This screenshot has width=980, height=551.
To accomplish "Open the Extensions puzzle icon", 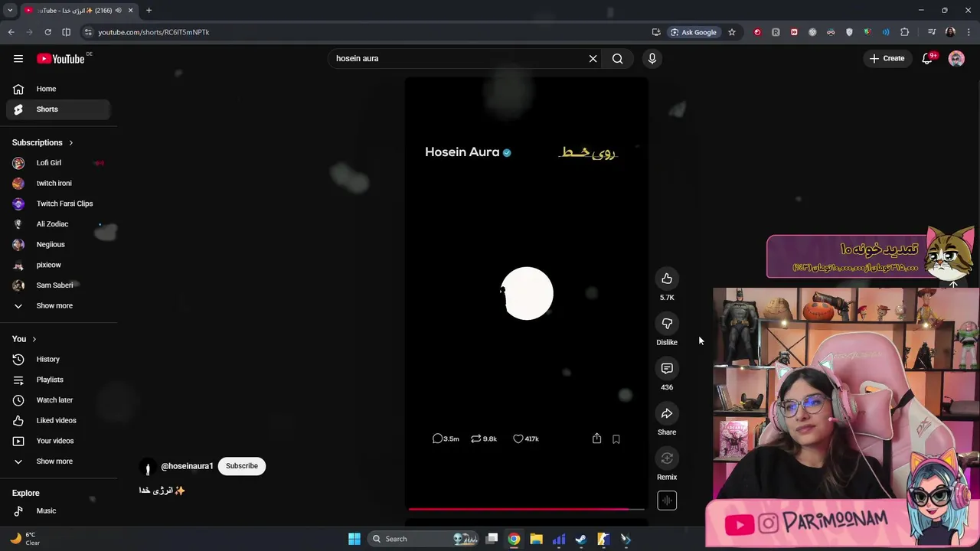I will point(905,32).
